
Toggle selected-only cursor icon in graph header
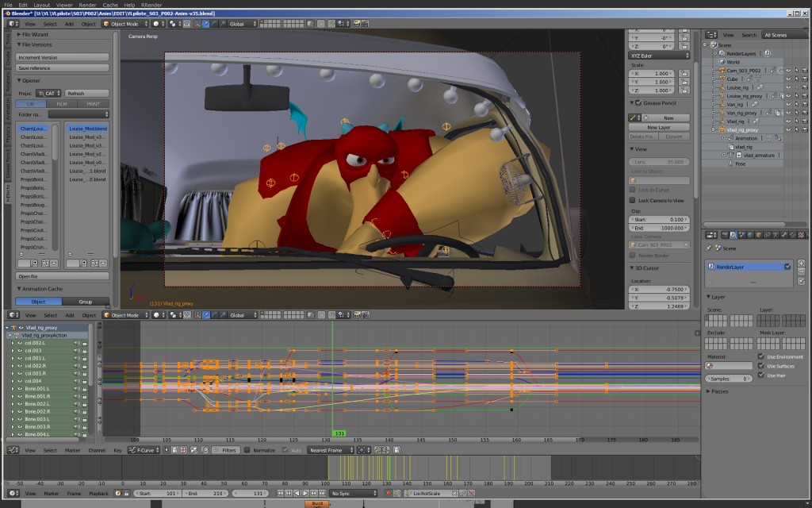(x=167, y=450)
